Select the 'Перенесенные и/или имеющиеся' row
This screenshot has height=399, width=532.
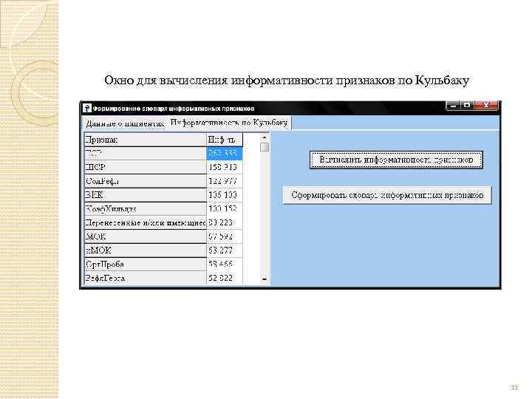click(x=146, y=223)
